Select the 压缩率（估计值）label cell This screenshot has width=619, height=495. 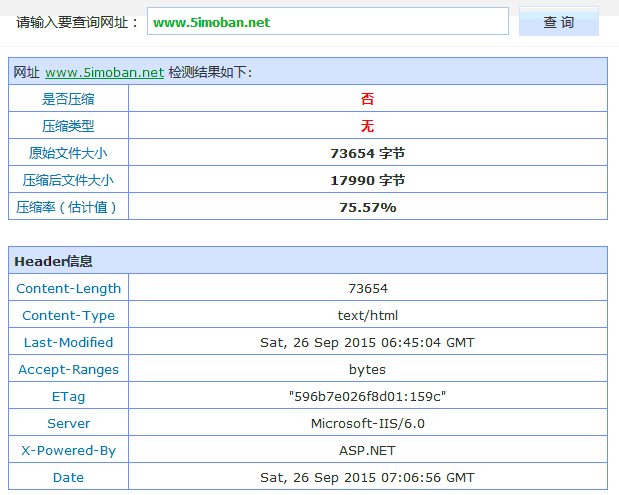68,207
